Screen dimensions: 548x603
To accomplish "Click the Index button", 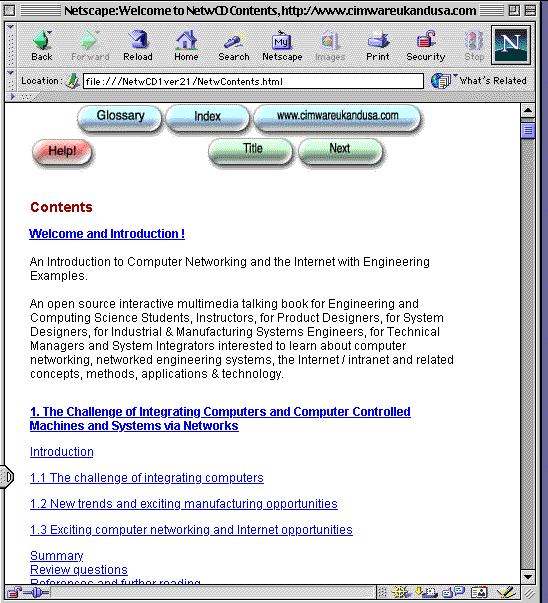I will click(x=207, y=118).
